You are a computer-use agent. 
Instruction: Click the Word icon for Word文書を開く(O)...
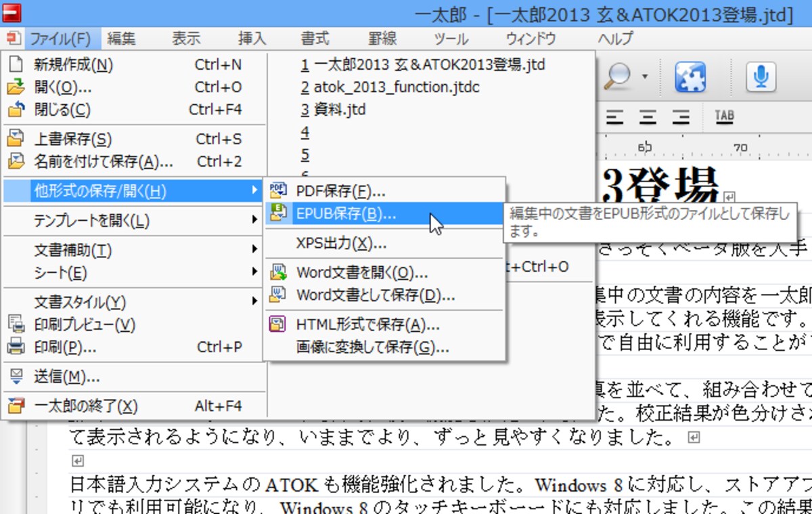click(278, 273)
